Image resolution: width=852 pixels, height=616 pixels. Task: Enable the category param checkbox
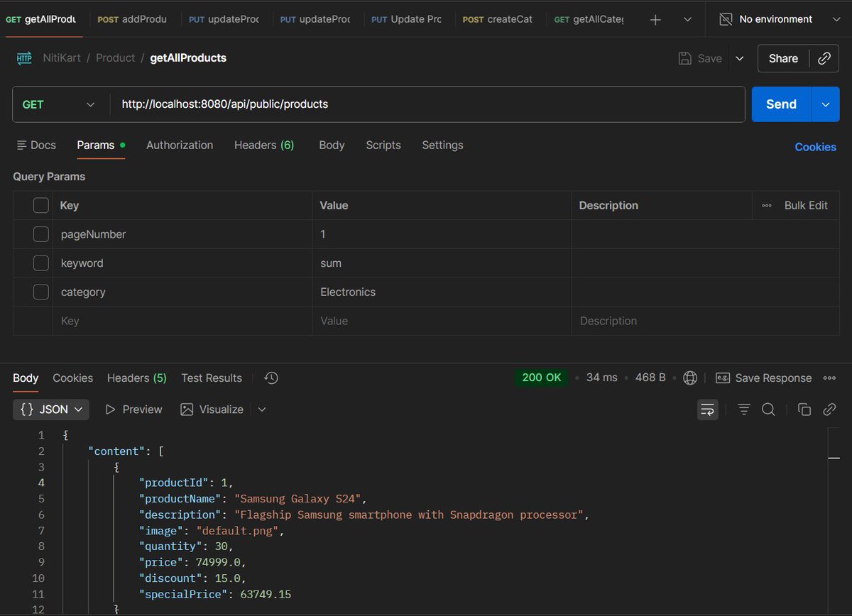pyautogui.click(x=41, y=292)
